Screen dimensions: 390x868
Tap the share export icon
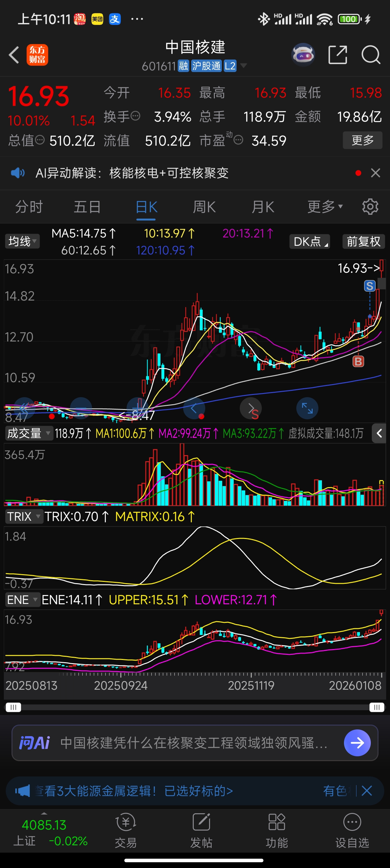(x=338, y=55)
